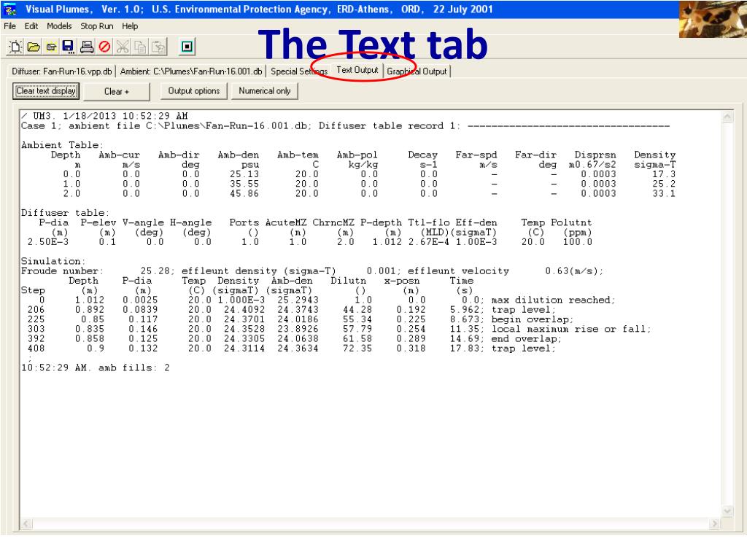Open the Special Settings tab
Viewport: 747px width, 560px height.
(x=298, y=71)
